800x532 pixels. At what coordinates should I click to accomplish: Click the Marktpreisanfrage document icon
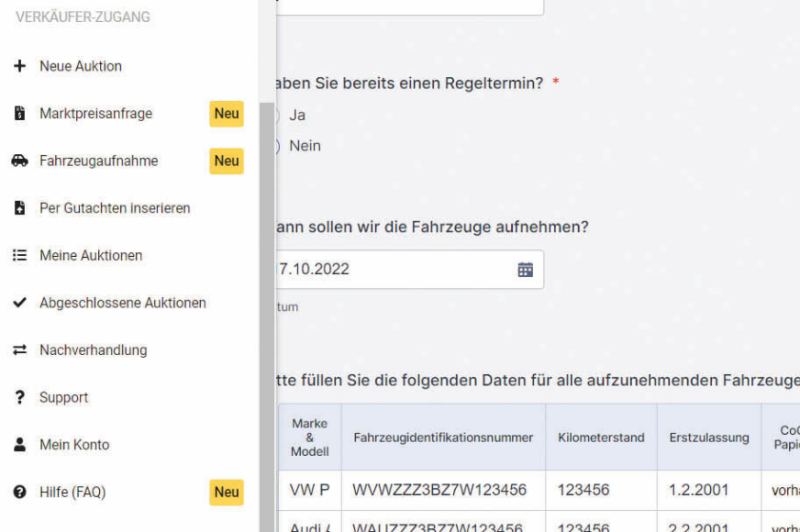19,114
